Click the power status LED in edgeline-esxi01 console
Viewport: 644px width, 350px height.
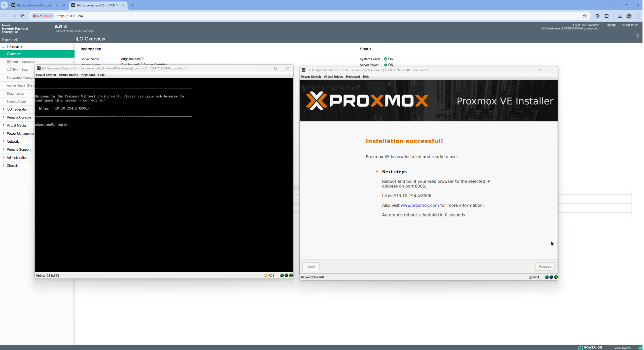coord(291,275)
